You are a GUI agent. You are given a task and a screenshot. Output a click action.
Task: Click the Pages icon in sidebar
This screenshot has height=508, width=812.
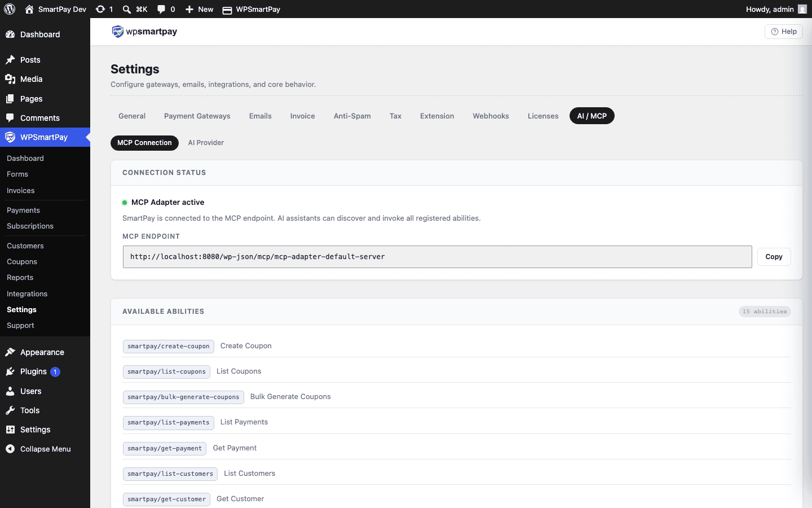(x=10, y=99)
